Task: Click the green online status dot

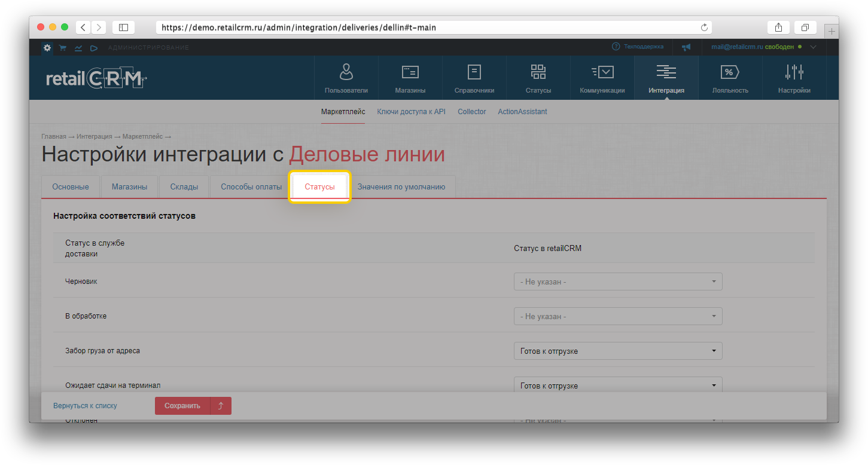Action: [x=800, y=47]
